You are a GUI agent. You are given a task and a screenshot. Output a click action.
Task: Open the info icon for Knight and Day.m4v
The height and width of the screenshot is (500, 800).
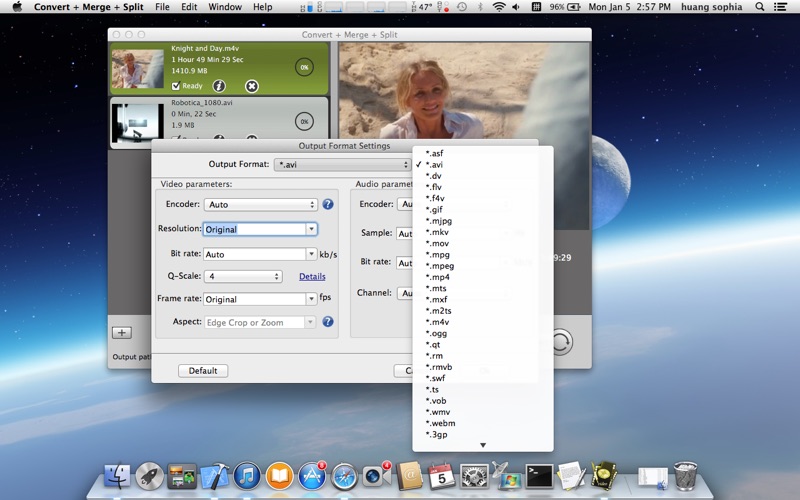click(219, 86)
